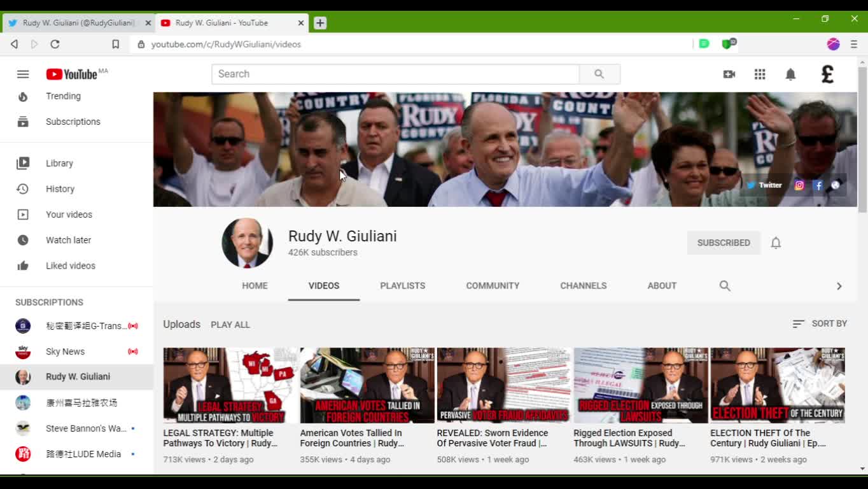This screenshot has height=489, width=868.
Task: Open the Facebook icon on banner
Action: tap(818, 185)
